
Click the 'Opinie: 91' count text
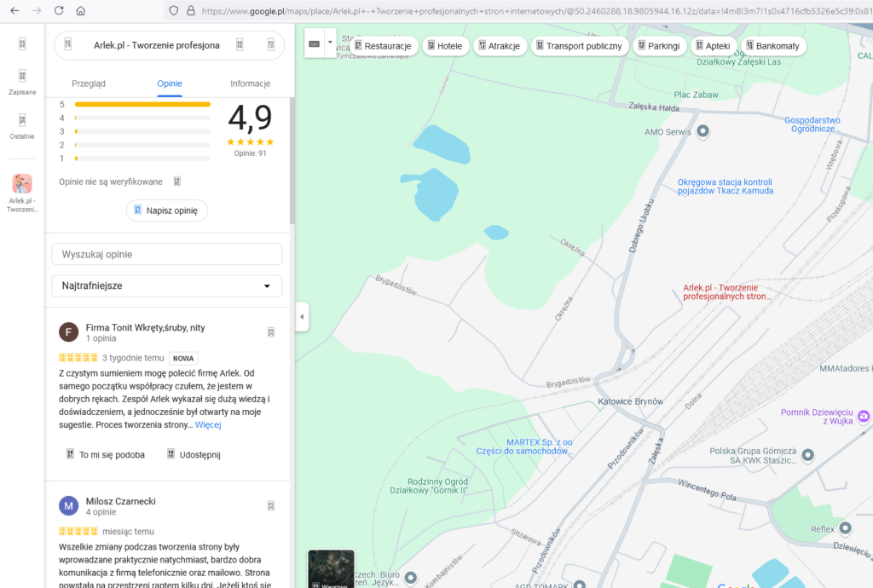point(250,153)
